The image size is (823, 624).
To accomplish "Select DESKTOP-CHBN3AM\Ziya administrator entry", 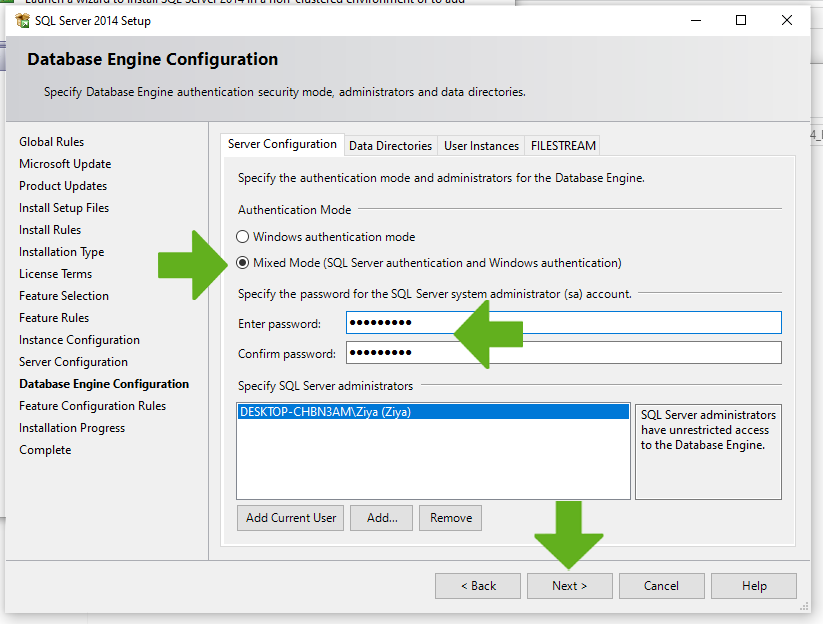I will [x=326, y=411].
